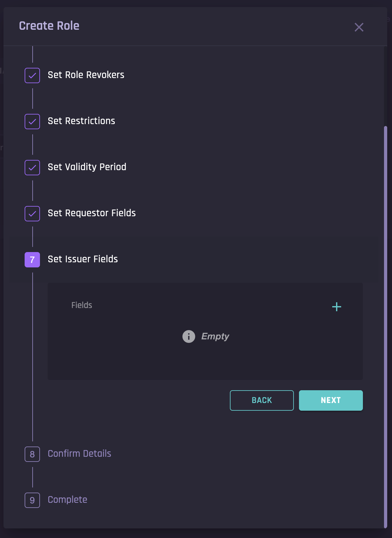
Task: Click the step 7 number badge
Action: pyautogui.click(x=32, y=260)
